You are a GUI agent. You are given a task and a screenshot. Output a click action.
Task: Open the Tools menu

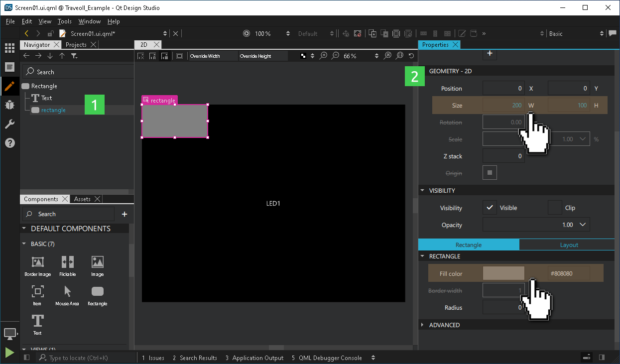[x=64, y=21]
